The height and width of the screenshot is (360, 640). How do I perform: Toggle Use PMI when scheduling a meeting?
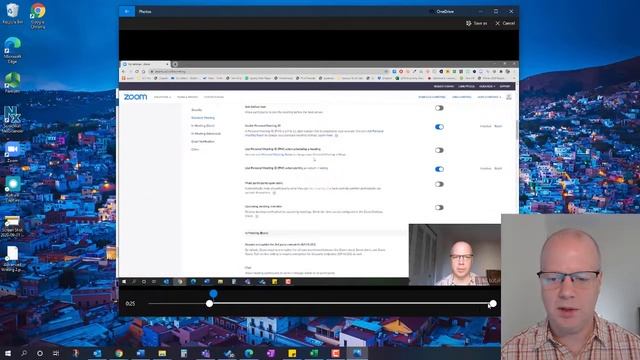pos(439,150)
